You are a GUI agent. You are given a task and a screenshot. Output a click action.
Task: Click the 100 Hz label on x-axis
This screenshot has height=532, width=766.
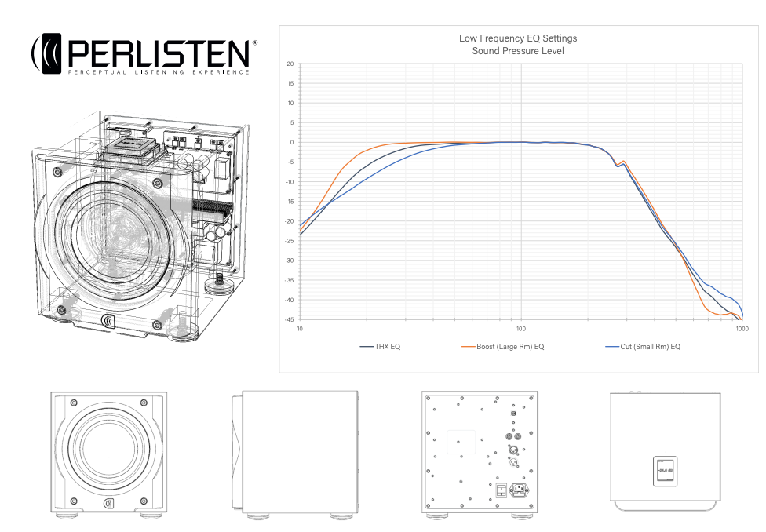[x=521, y=328]
